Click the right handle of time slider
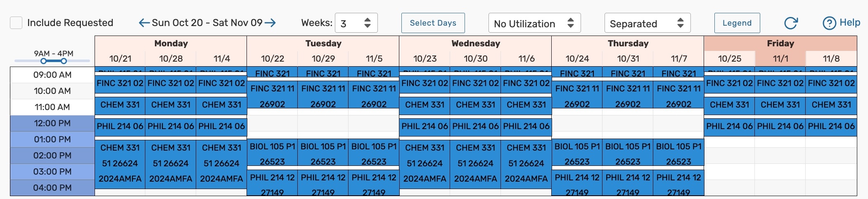This screenshot has height=199, width=868. (64, 61)
